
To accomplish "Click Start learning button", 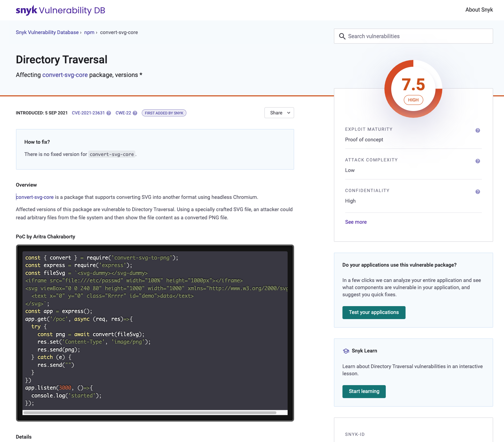I will click(364, 392).
